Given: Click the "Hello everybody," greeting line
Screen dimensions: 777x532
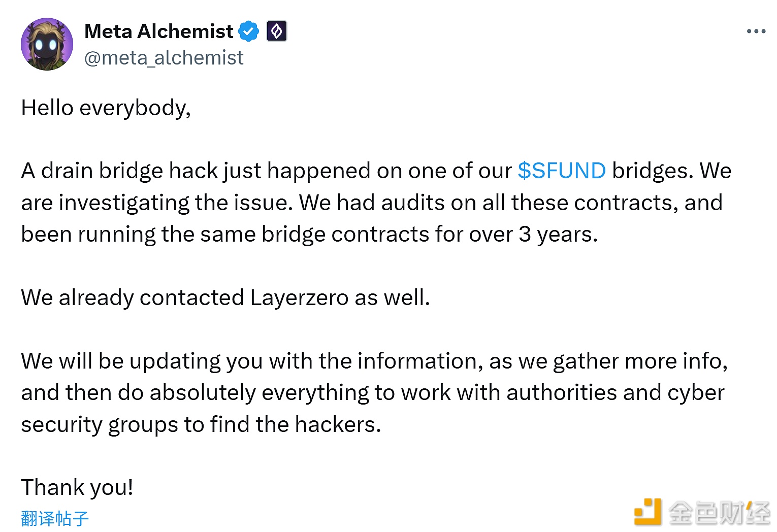Looking at the screenshot, I should pyautogui.click(x=106, y=108).
